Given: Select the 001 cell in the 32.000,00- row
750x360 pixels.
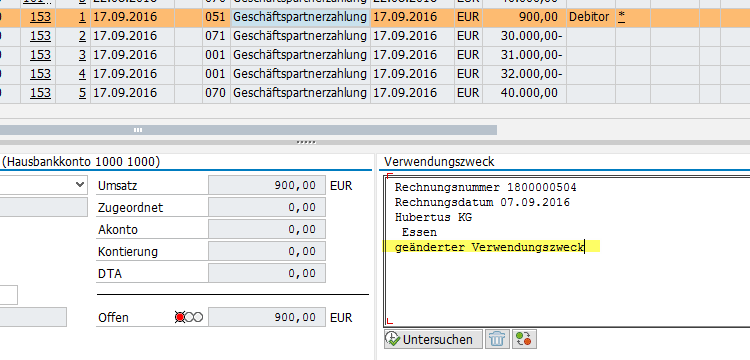Looking at the screenshot, I should point(216,74).
